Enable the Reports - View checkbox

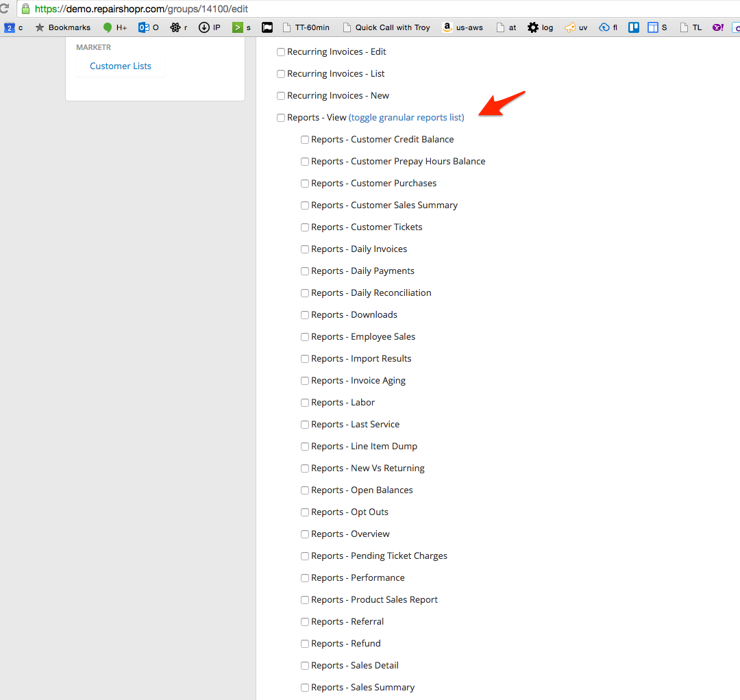(x=281, y=118)
